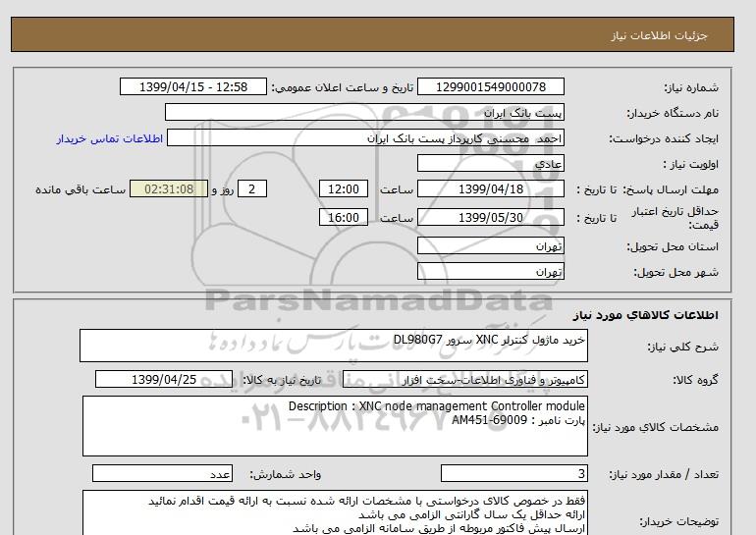This screenshot has width=756, height=535.
Task: Click the اطلاعات کالاهای مورد نیاز section heading
Action: pos(646,315)
